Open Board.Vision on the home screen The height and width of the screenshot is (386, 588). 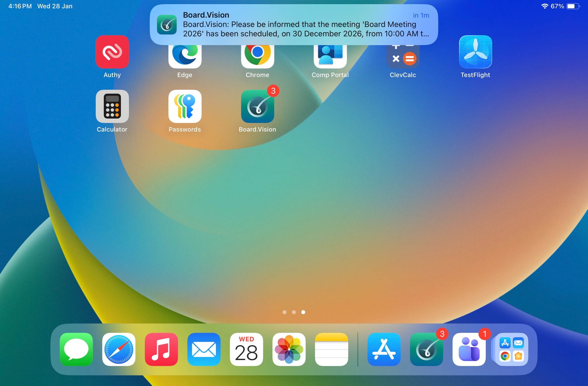pyautogui.click(x=257, y=106)
